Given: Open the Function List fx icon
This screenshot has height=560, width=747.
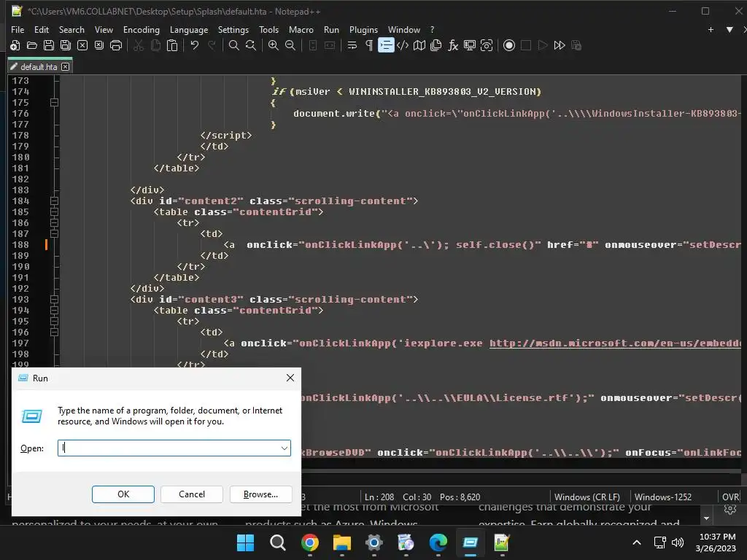Looking at the screenshot, I should pyautogui.click(x=453, y=46).
